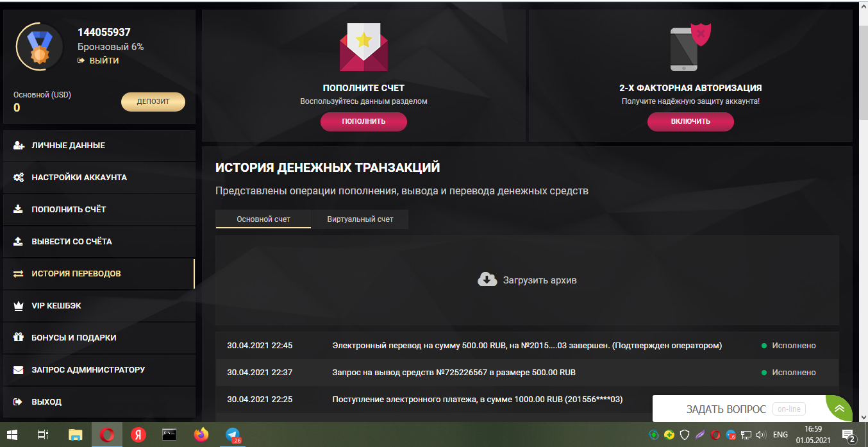868x447 pixels.
Task: Click the Выйти logout link
Action: pos(98,60)
